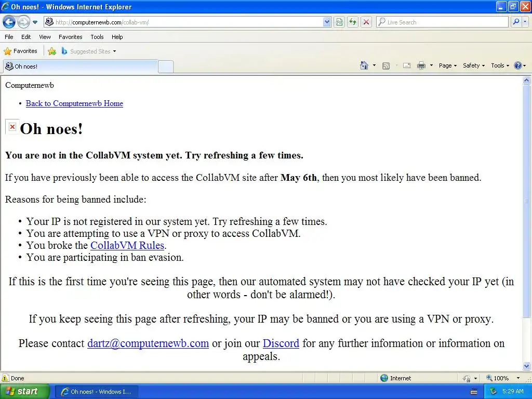Add page to Favorites bar icon

[52, 51]
